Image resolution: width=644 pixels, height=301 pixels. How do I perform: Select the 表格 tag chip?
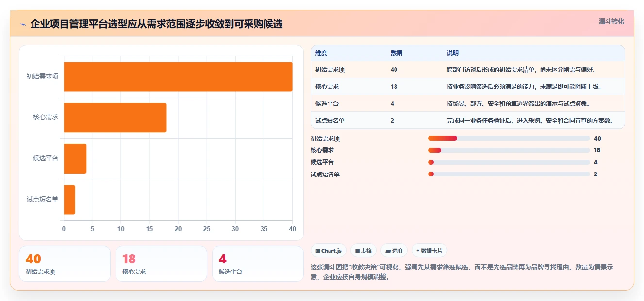tap(363, 251)
